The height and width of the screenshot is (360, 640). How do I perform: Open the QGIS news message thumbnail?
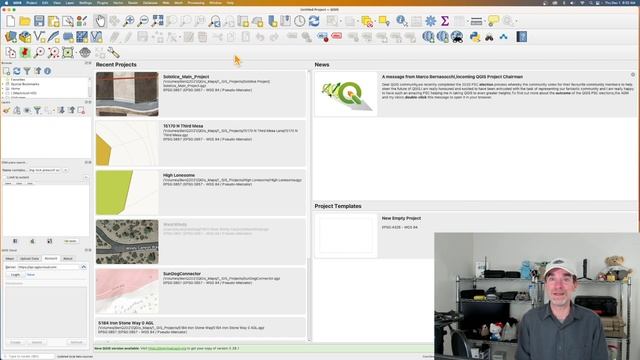click(346, 94)
